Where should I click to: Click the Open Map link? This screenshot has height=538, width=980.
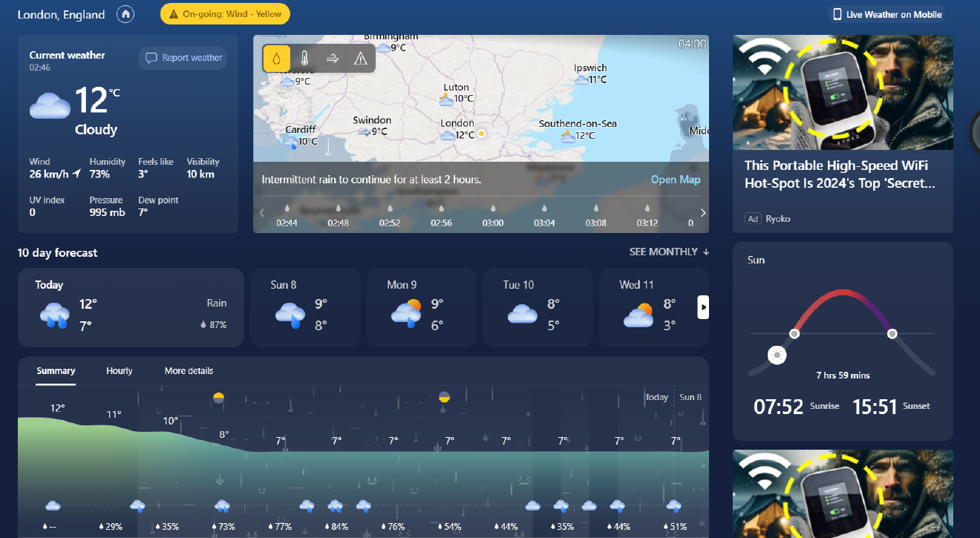tap(676, 179)
